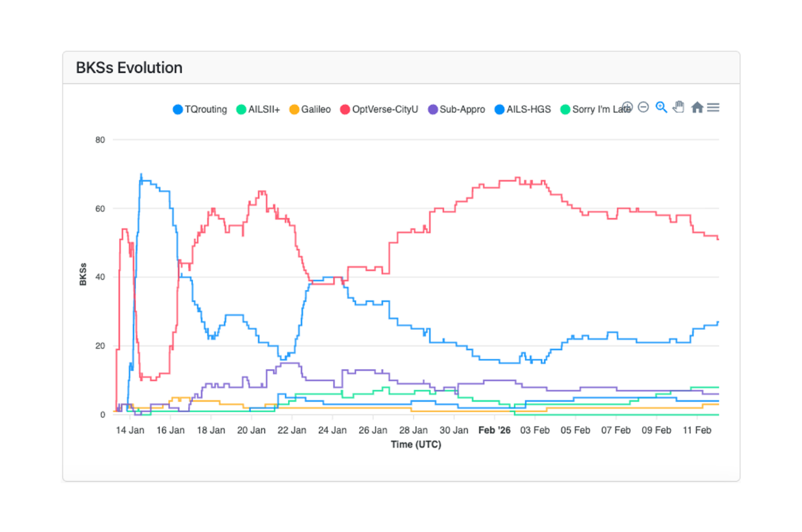
Task: Click the circled plus autoscale icon
Action: [x=627, y=107]
